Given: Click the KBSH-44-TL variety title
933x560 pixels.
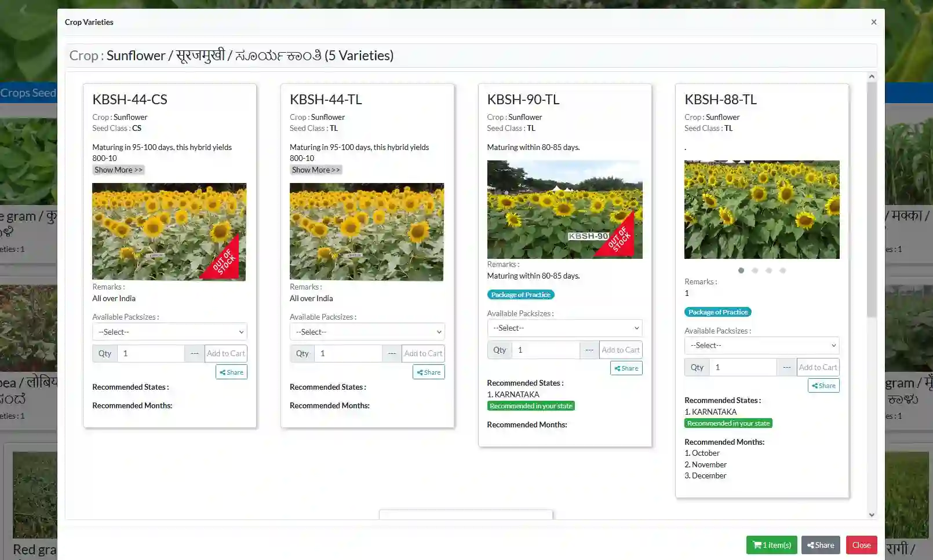Looking at the screenshot, I should (x=326, y=99).
